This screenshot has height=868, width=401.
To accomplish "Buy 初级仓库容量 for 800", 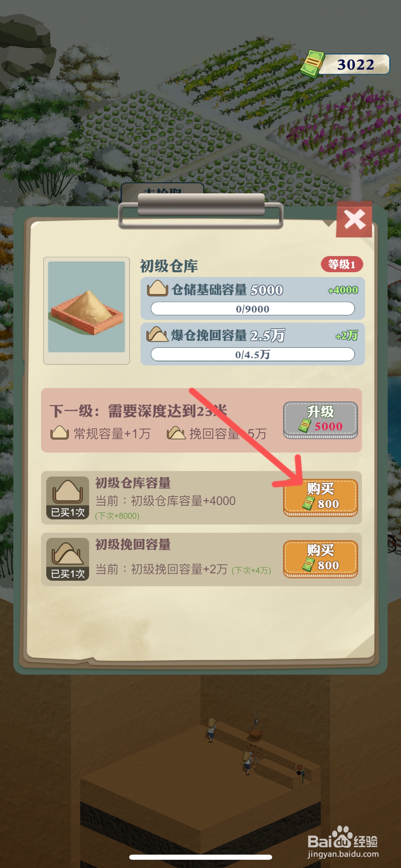I will 320,497.
